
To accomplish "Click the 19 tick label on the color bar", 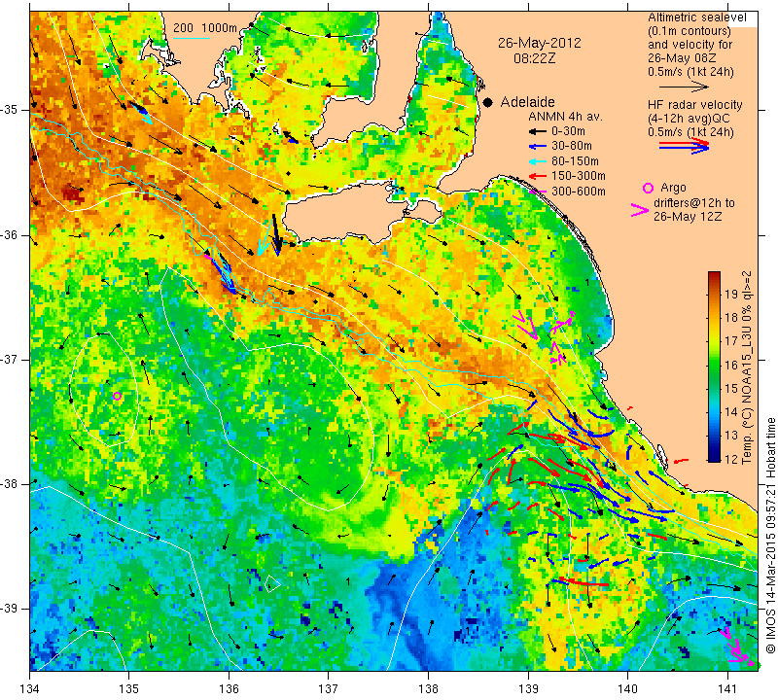I will pyautogui.click(x=731, y=294).
